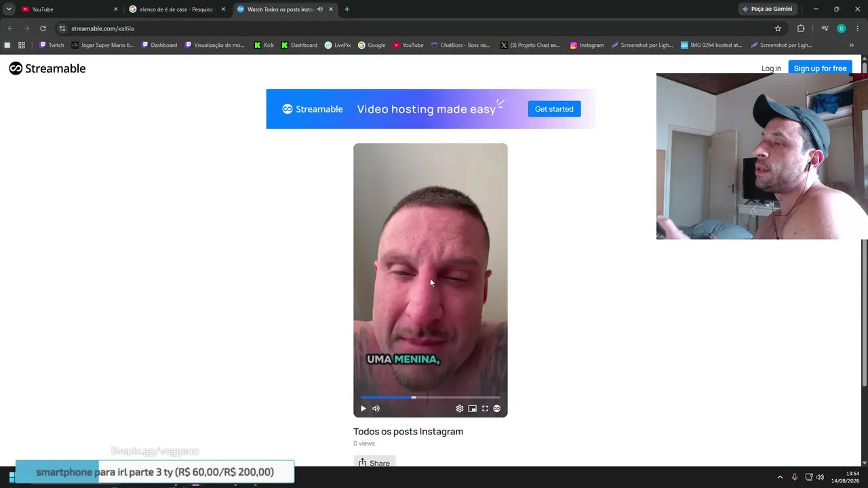The image size is (868, 488).
Task: Open the Jogar Super Mario 6... bookmark
Action: pos(102,45)
